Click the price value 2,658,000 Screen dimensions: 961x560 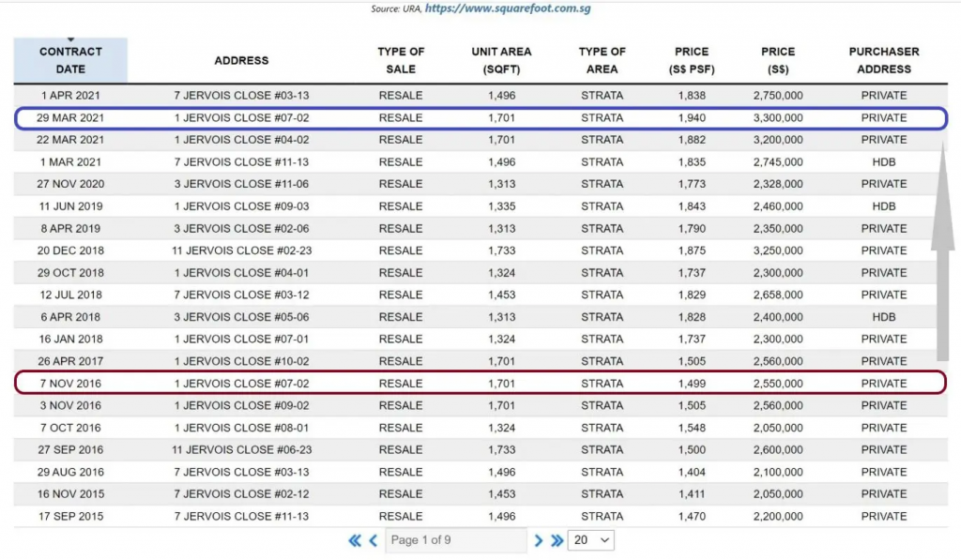778,295
